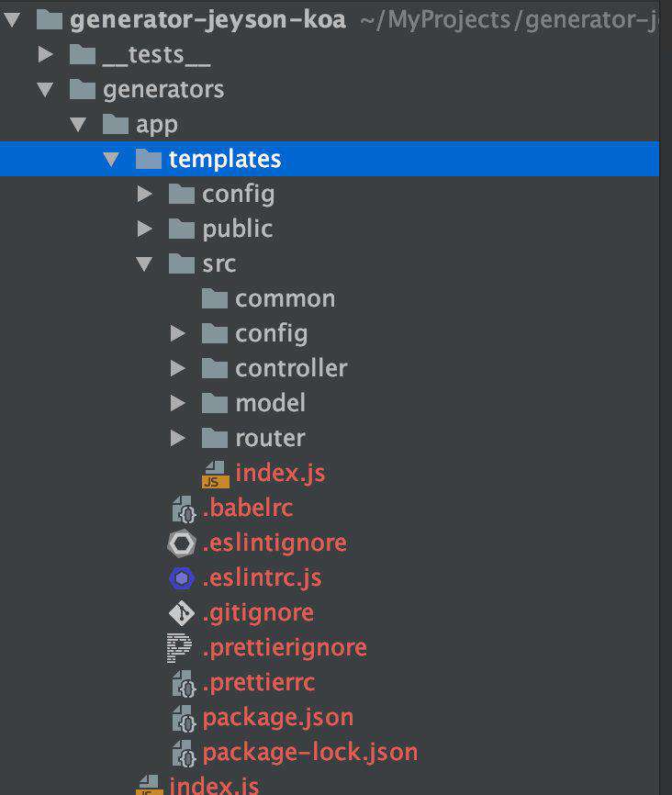Collapse the src folder arrow
Image resolution: width=672 pixels, height=795 pixels.
click(144, 263)
